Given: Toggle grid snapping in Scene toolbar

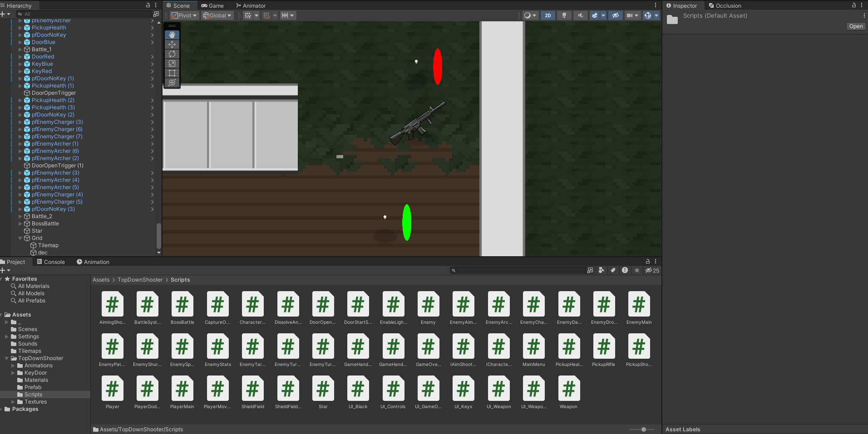Looking at the screenshot, I should 266,15.
